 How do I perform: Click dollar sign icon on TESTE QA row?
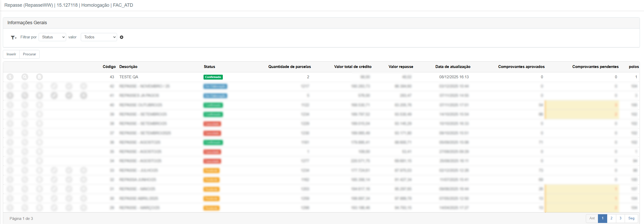click(10, 77)
